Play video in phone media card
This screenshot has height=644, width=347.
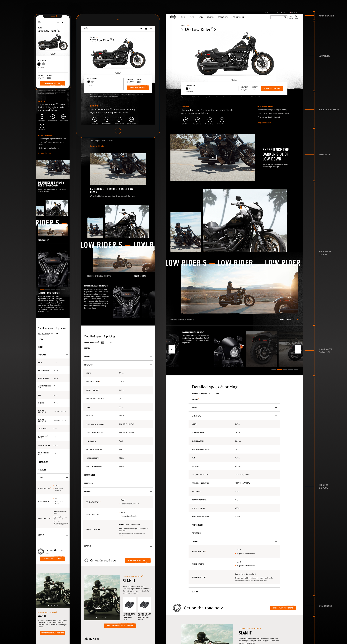click(x=52, y=169)
